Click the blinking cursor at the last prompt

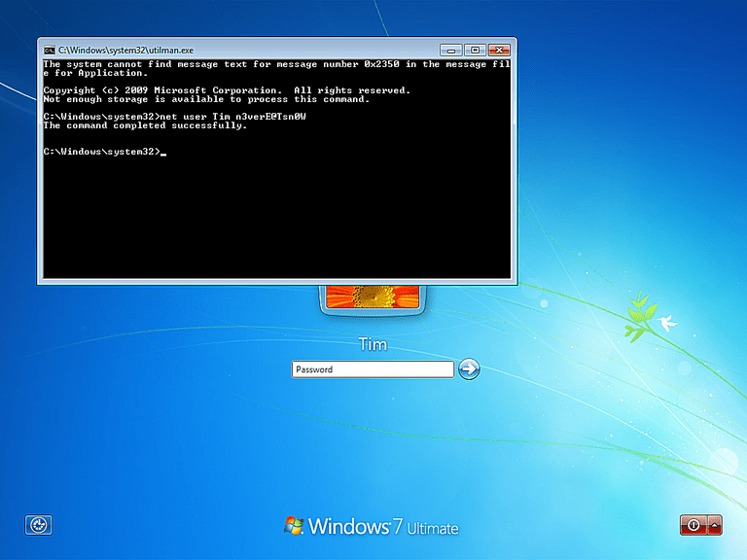pyautogui.click(x=163, y=154)
